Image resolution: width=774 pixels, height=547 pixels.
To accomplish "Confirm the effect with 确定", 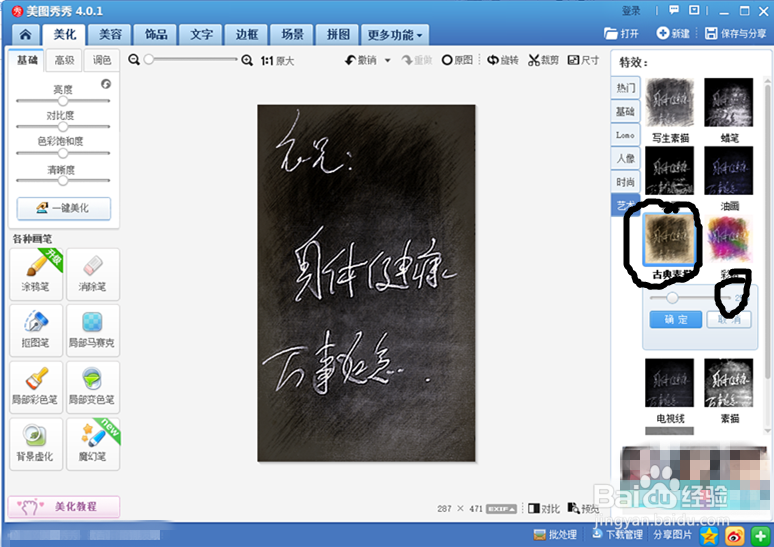I will [676, 319].
